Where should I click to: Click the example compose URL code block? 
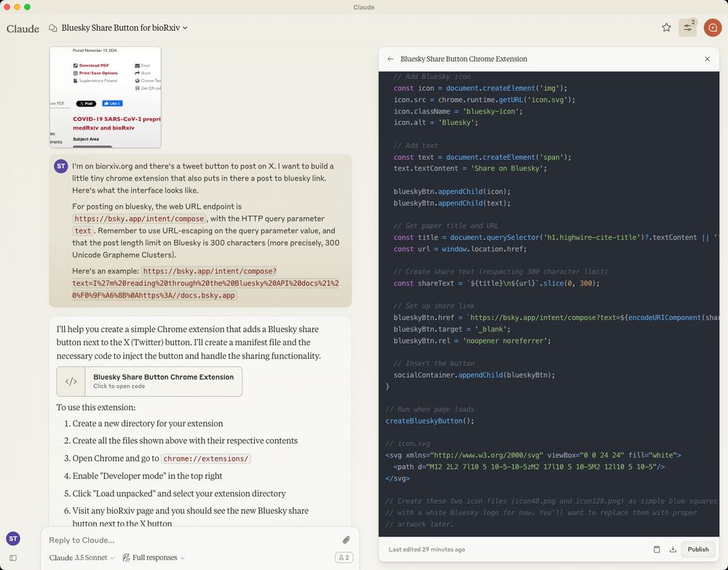pos(206,283)
